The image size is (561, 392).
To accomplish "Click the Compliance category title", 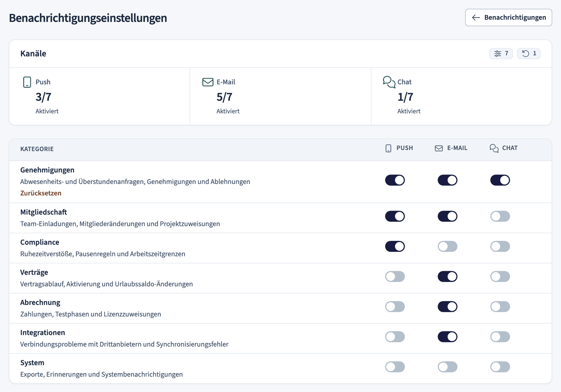I will coord(40,242).
